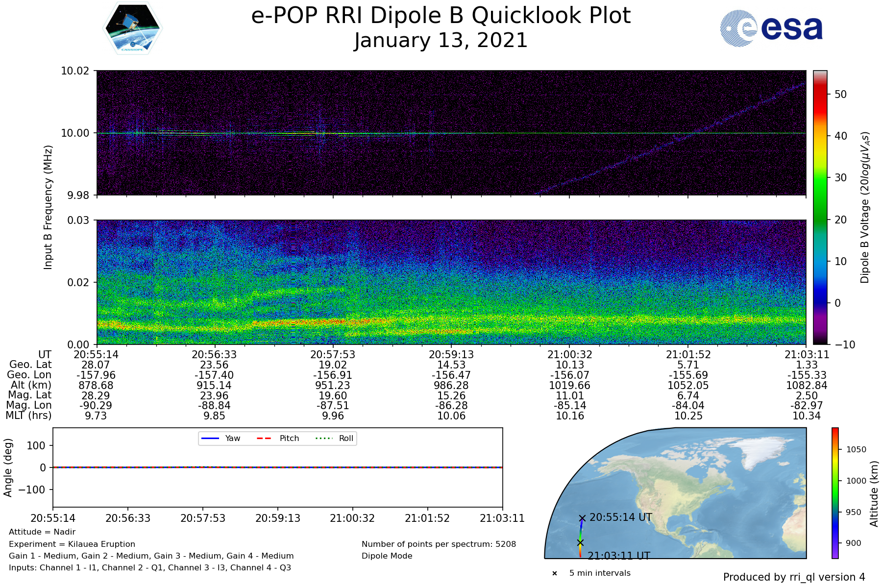Image resolution: width=882 pixels, height=588 pixels.
Task: Select the Roll legend entry
Action: (x=334, y=439)
